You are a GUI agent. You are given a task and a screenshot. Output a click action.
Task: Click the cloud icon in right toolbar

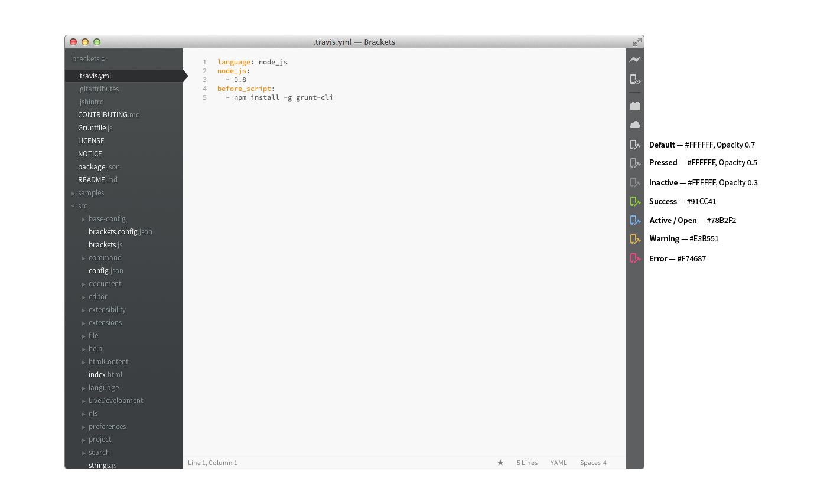(635, 125)
